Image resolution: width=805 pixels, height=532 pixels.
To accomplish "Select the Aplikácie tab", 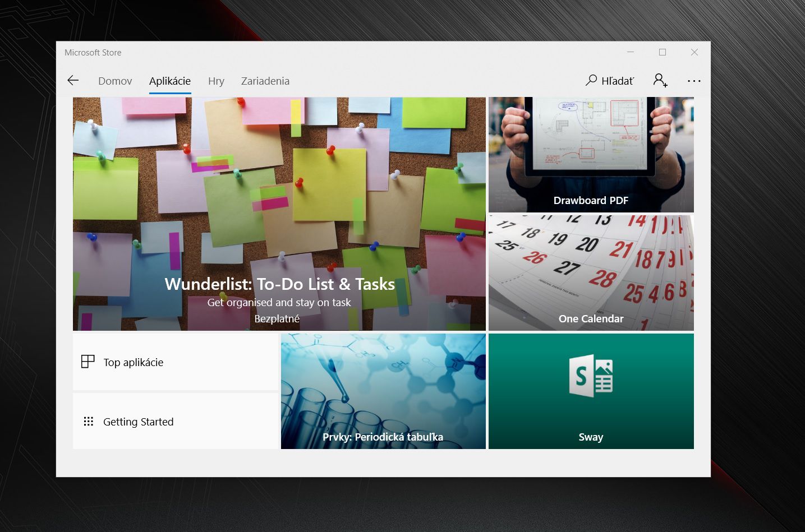I will pos(170,81).
